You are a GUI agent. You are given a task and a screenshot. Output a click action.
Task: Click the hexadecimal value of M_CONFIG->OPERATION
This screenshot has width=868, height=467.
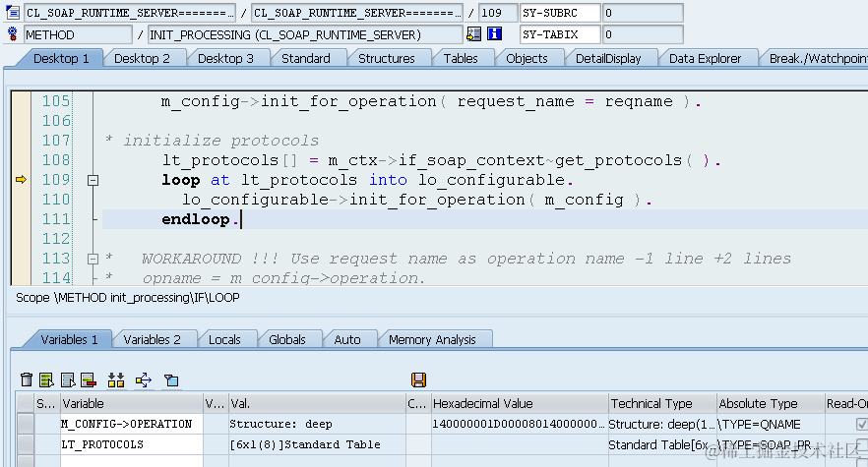point(520,424)
